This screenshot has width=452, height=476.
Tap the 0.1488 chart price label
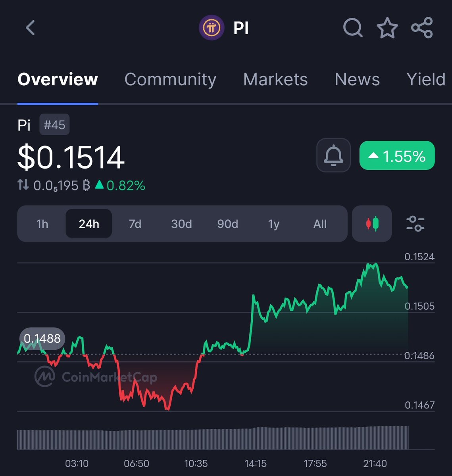[42, 339]
